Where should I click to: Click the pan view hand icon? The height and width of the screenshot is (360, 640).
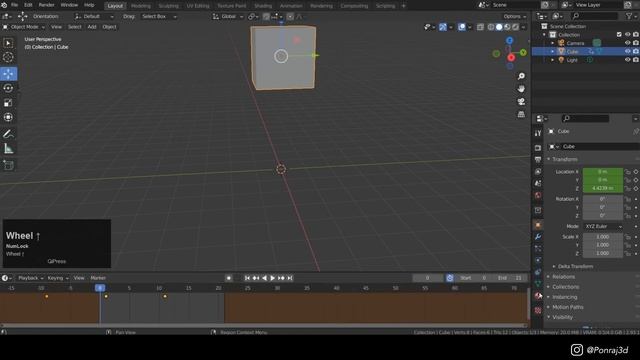click(x=521, y=89)
